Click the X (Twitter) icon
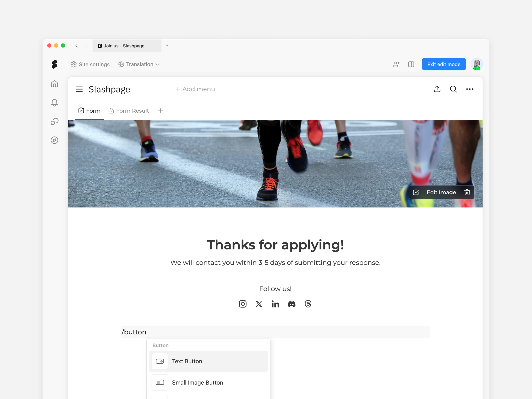The image size is (532, 399). point(259,304)
